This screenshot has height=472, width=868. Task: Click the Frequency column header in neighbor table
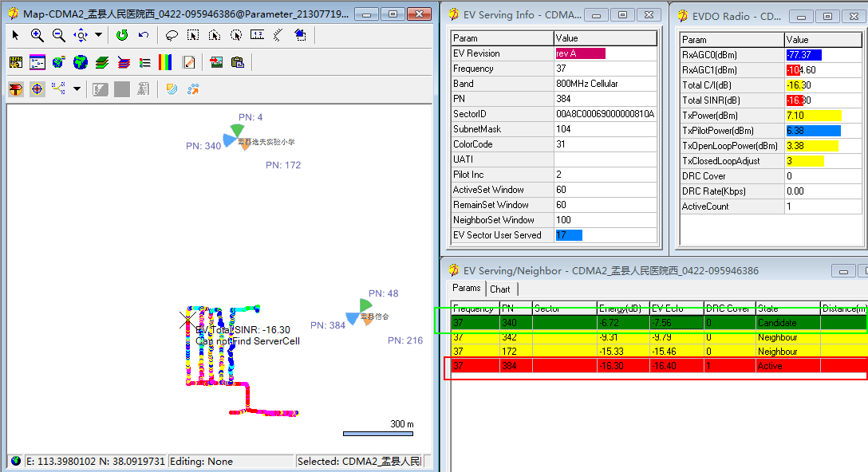tap(475, 309)
